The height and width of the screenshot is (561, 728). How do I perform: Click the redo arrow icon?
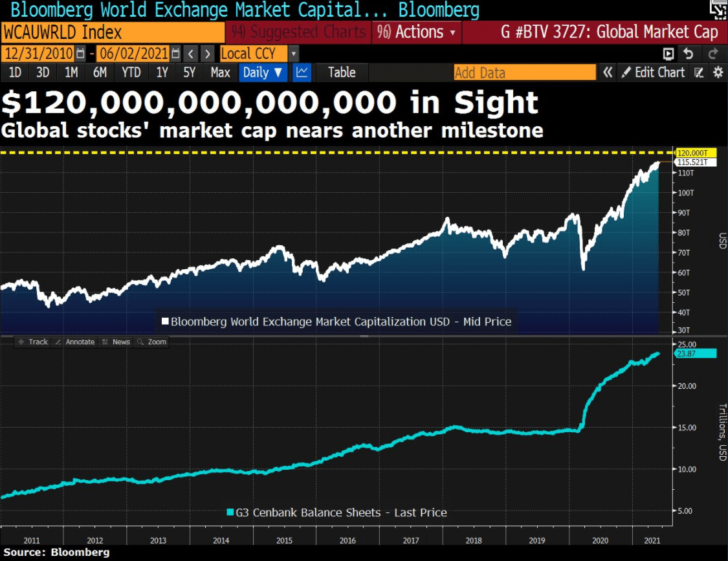[x=713, y=54]
